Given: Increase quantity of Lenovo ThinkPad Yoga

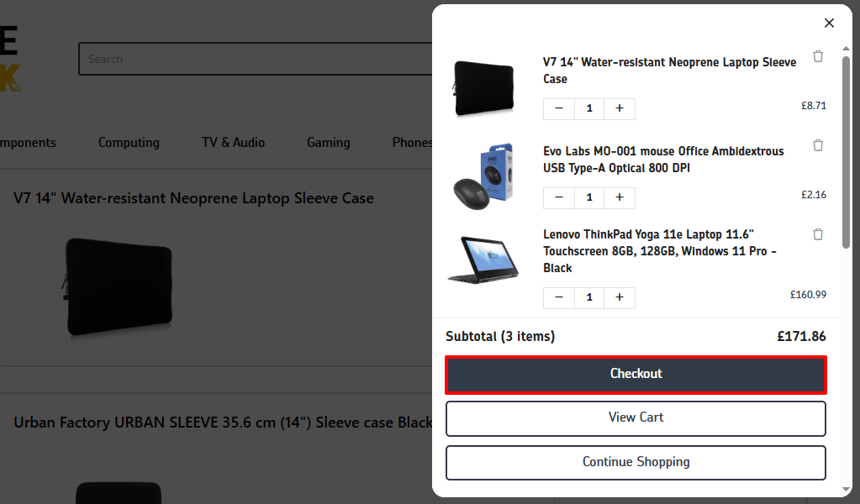Looking at the screenshot, I should 620,297.
